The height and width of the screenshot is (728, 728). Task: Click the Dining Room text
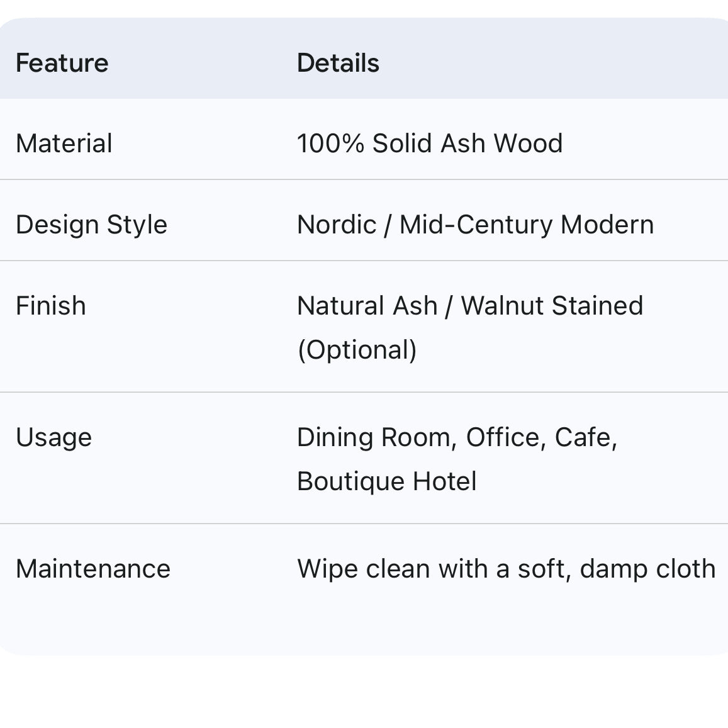(376, 437)
